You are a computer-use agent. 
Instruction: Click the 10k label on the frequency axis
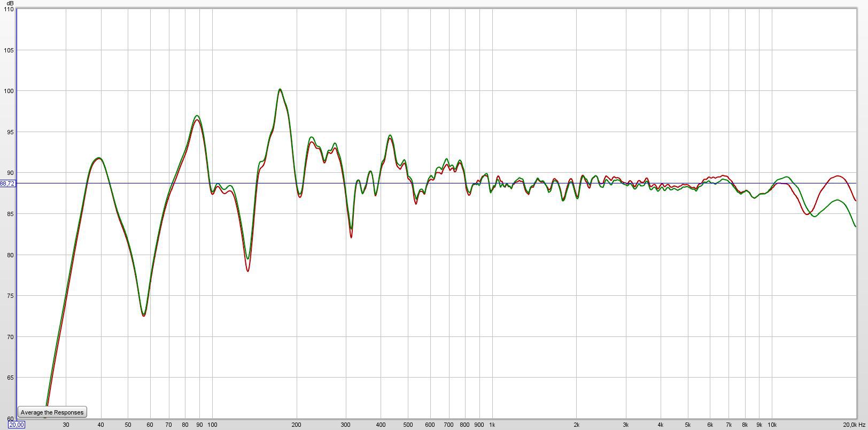[x=772, y=425]
